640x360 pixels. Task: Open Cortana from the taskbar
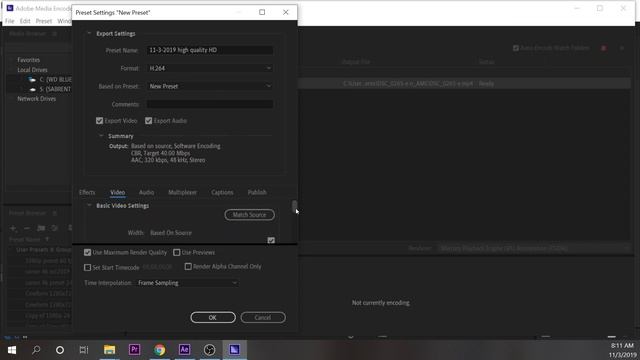pyautogui.click(x=60, y=350)
